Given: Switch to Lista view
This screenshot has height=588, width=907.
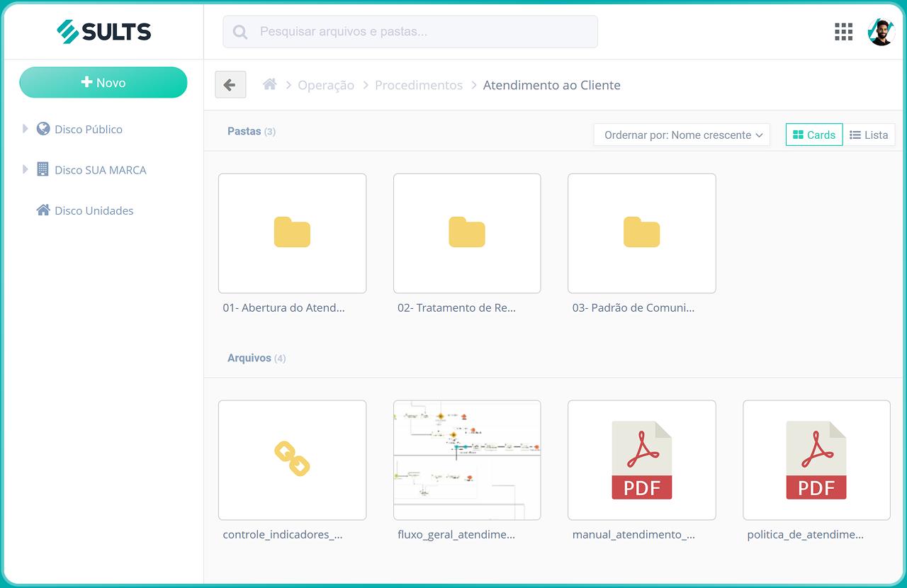Looking at the screenshot, I should (869, 135).
